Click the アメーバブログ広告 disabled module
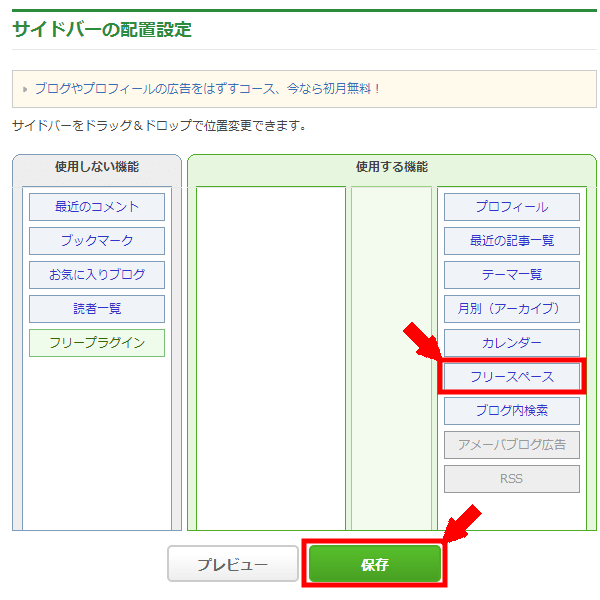This screenshot has width=600, height=600. click(x=512, y=445)
